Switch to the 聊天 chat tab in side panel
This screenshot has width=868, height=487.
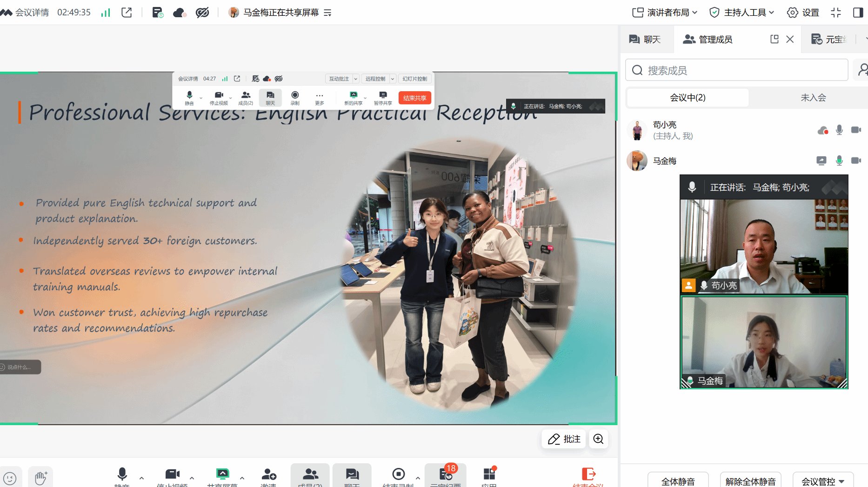tap(645, 40)
